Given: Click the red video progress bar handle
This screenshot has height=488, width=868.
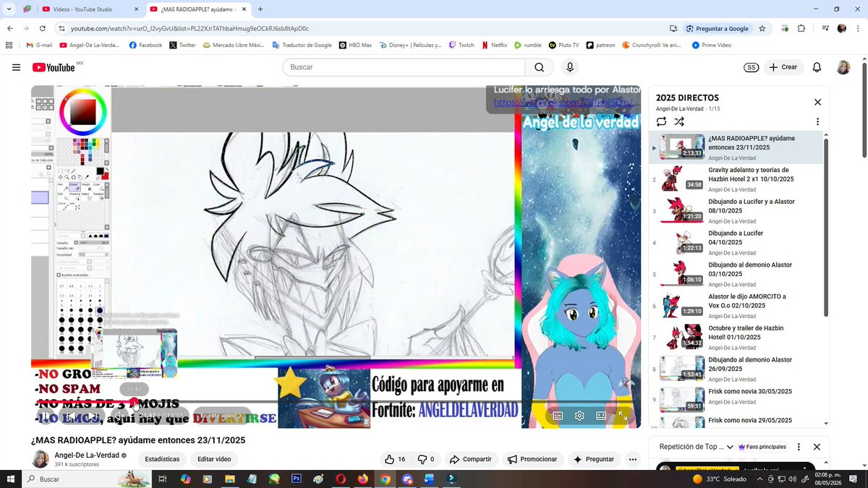Looking at the screenshot, I should click(135, 401).
